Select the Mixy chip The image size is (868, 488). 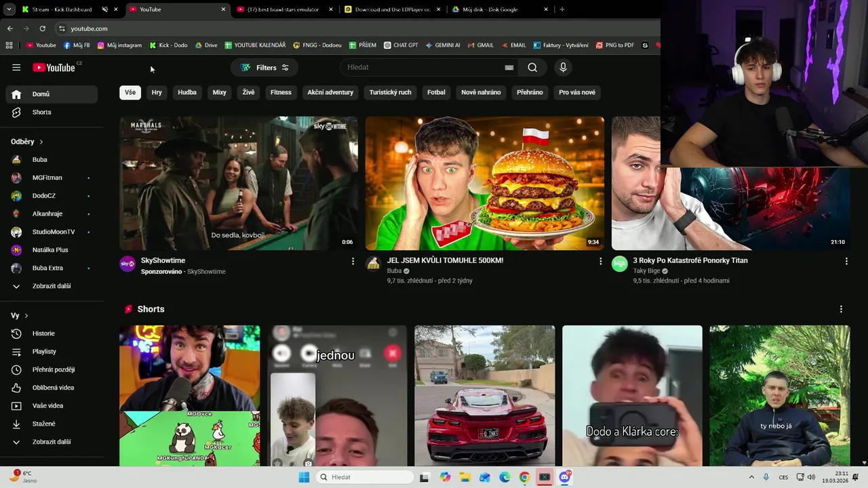(220, 92)
